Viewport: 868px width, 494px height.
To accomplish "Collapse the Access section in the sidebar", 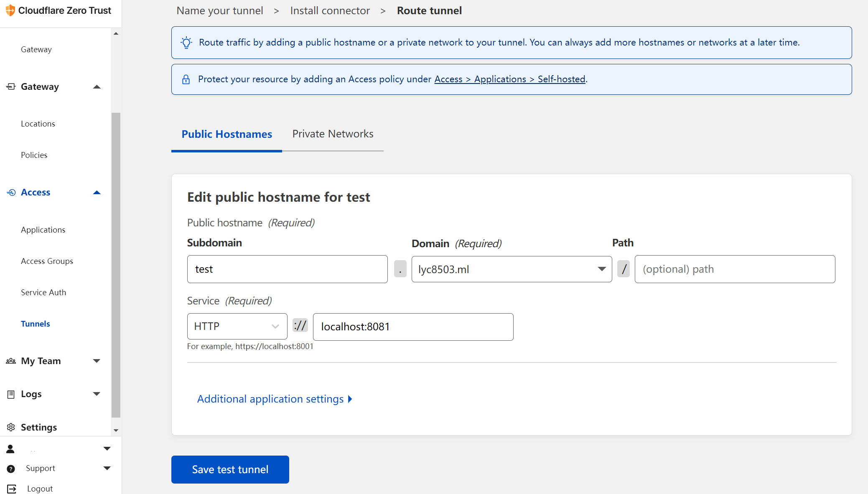I will [x=97, y=192].
